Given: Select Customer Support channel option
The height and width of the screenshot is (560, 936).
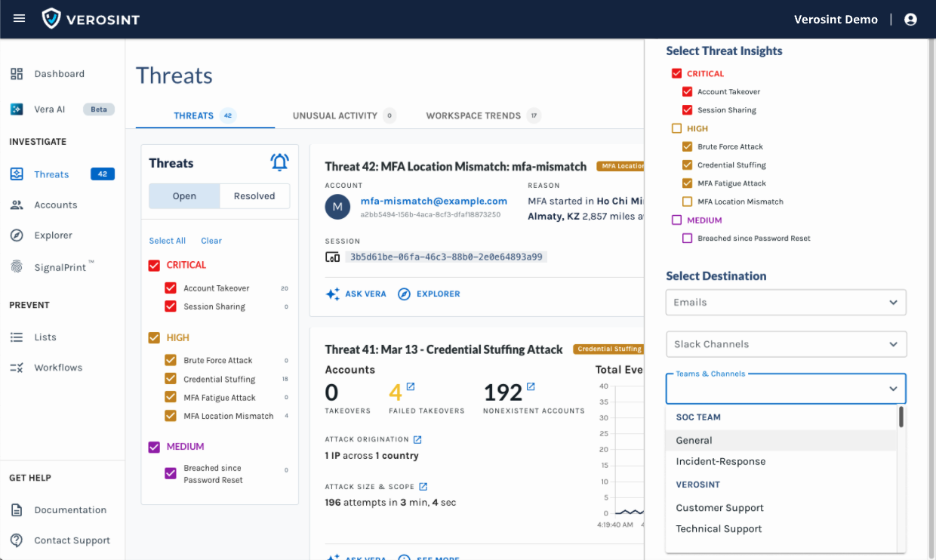Looking at the screenshot, I should [x=781, y=508].
